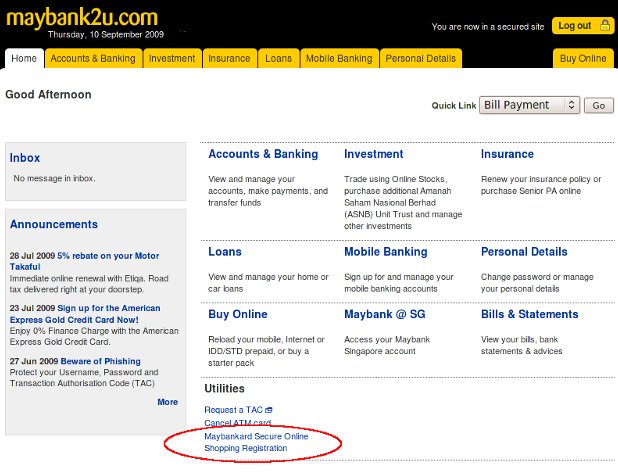
Task: Click the 'Quick Link' label
Action: tap(454, 106)
